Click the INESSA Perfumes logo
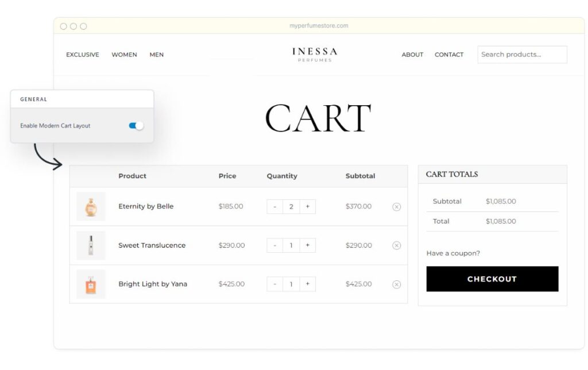 (x=314, y=54)
